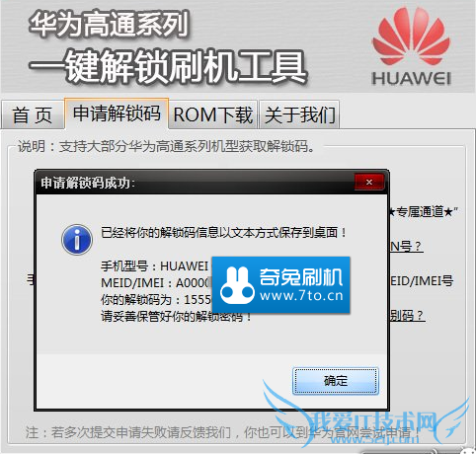Click the white rabbit icon on banner
The image size is (476, 454).
237,285
